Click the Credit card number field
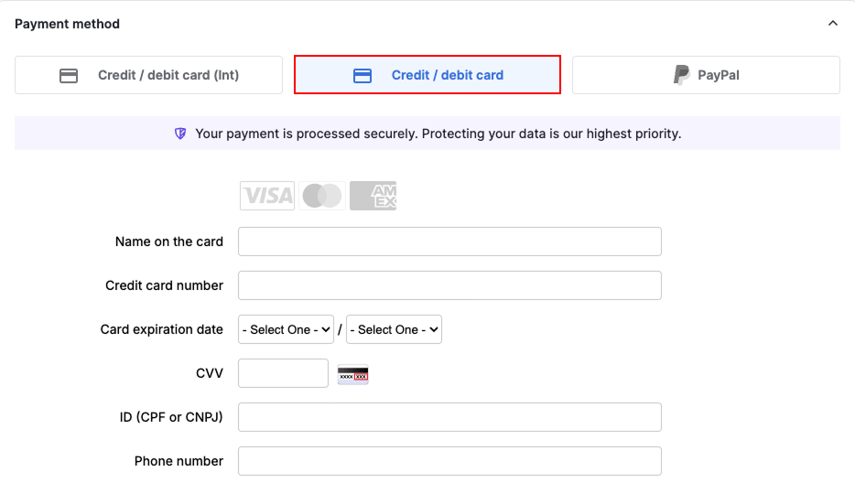Screen dimensions: 855x504 pos(449,285)
